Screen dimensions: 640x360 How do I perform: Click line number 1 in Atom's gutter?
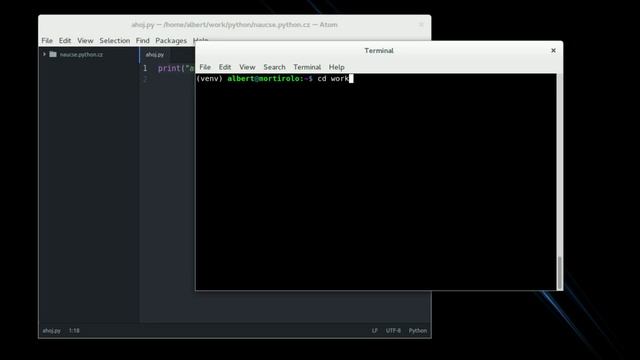point(145,68)
